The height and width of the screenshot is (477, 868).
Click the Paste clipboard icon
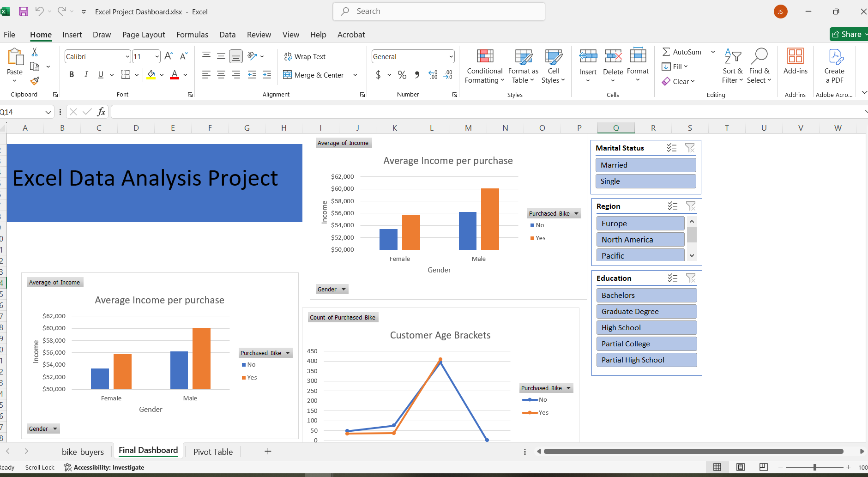15,57
